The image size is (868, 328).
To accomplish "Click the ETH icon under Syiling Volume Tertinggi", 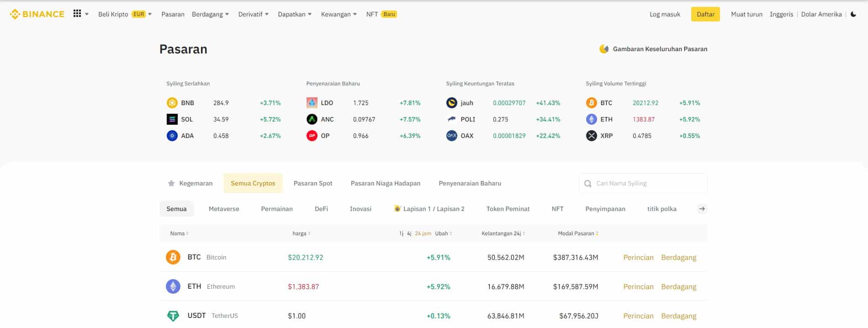I will [x=591, y=119].
